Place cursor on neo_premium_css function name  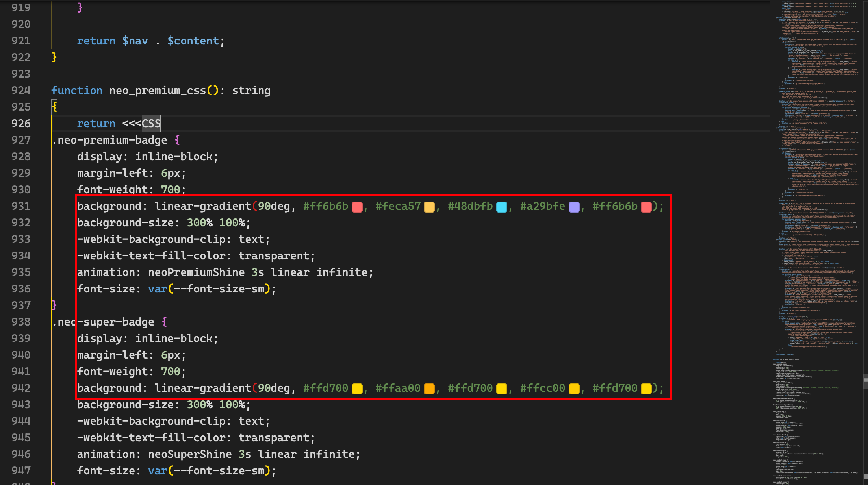tap(158, 91)
